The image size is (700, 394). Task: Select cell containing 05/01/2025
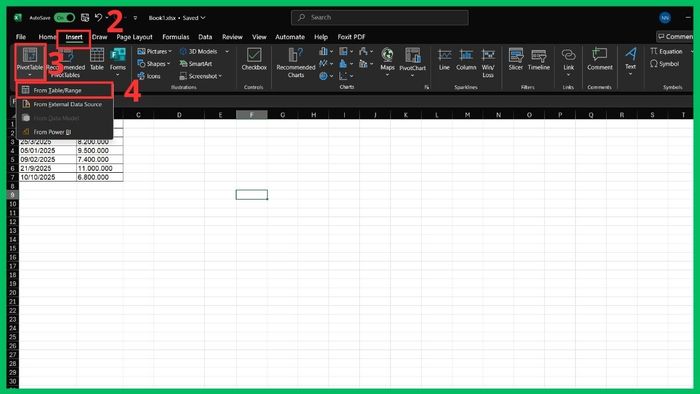pos(47,150)
